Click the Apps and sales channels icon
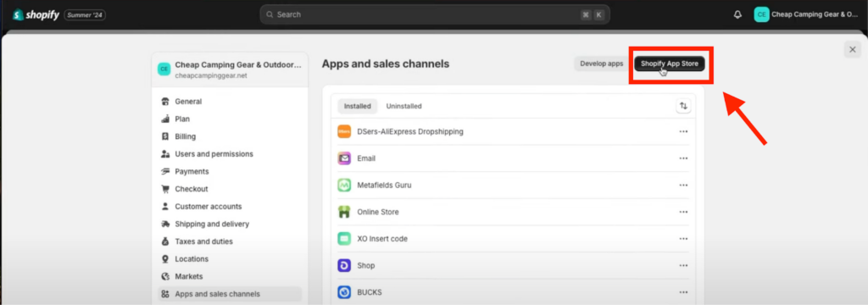This screenshot has width=868, height=305. click(x=164, y=294)
